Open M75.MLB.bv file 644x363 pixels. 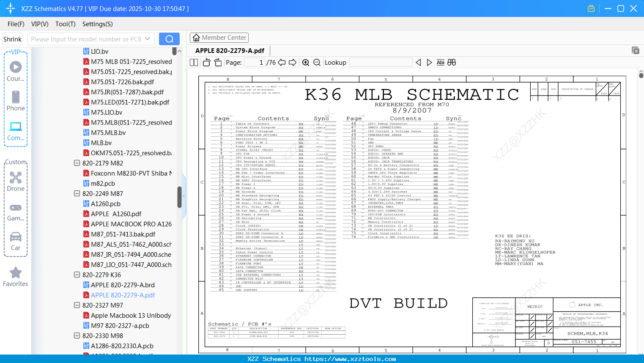(108, 132)
